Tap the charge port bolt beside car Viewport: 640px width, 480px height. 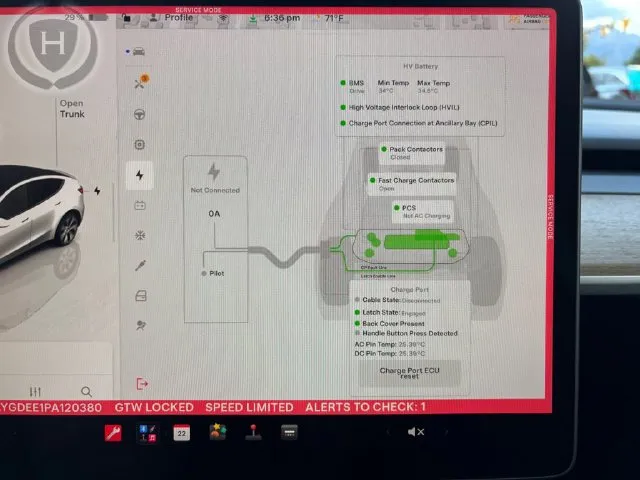(x=97, y=191)
